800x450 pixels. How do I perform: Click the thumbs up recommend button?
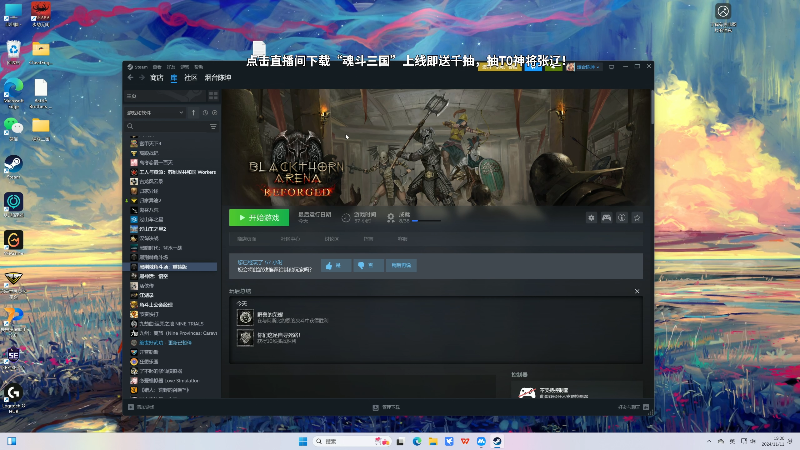pos(336,265)
